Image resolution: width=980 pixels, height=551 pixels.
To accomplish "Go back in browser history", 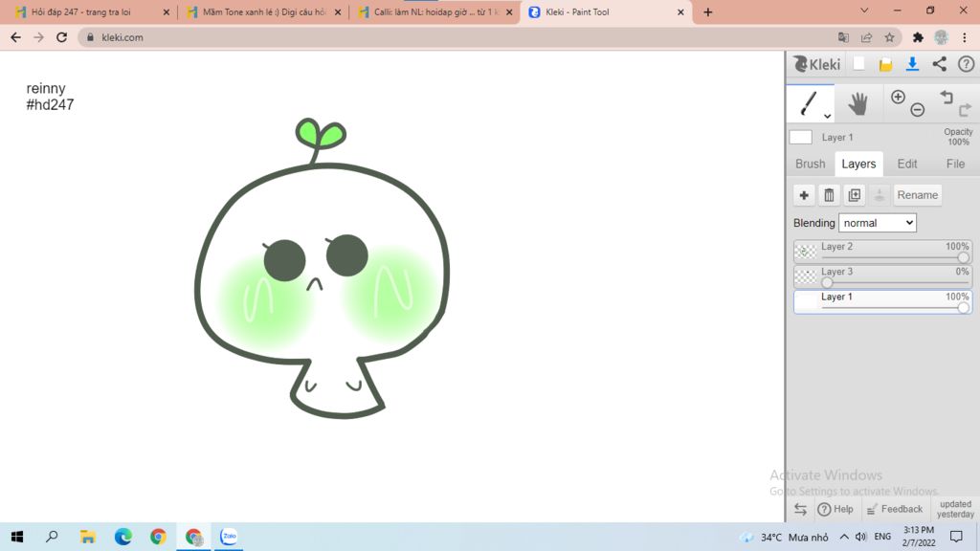I will click(15, 37).
